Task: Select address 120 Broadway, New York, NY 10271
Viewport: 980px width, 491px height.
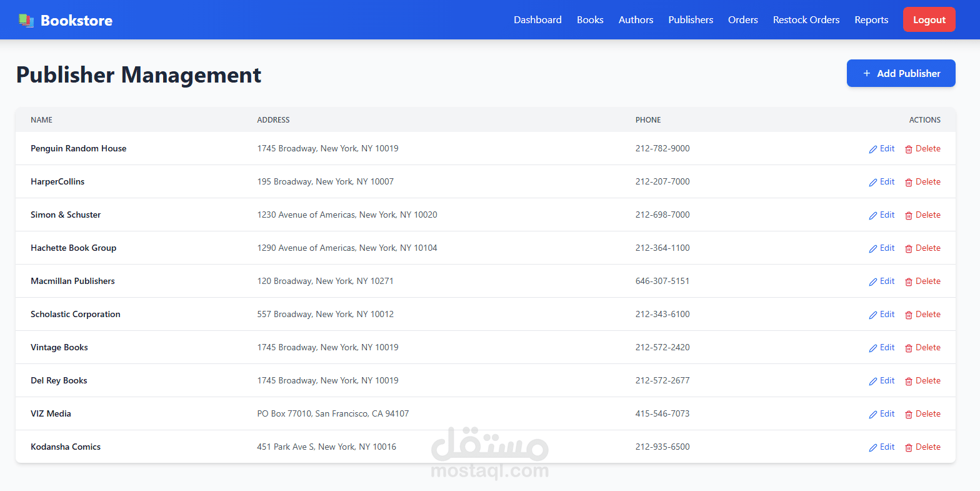Action: [x=326, y=281]
